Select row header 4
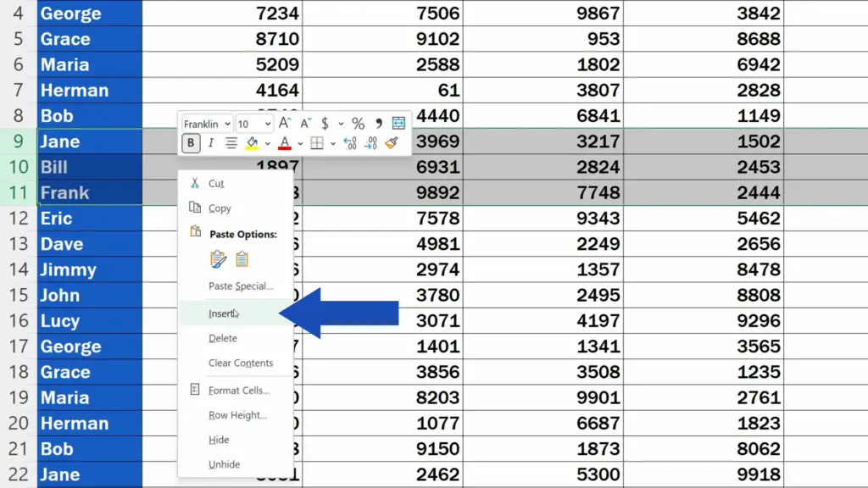Image resolution: width=868 pixels, height=488 pixels. (19, 13)
